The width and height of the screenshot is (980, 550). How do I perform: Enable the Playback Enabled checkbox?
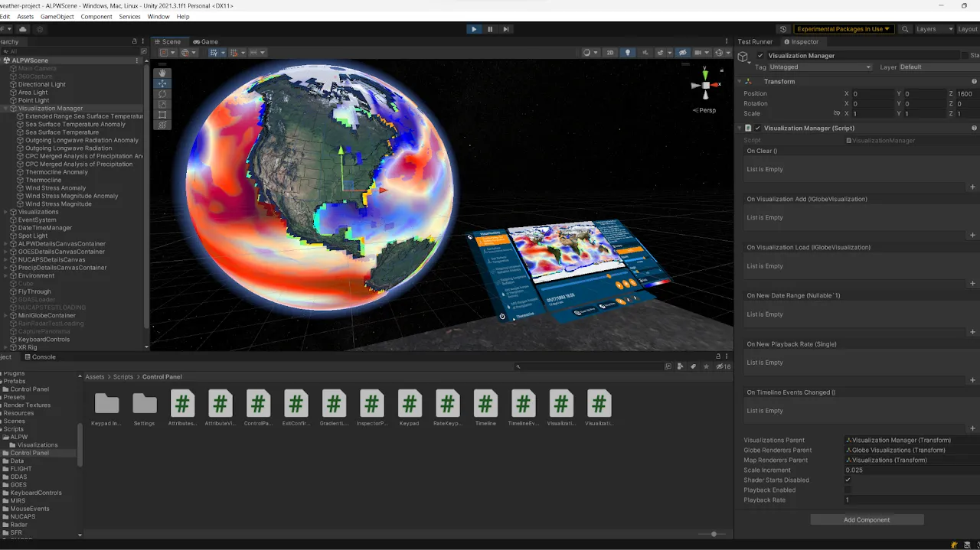pyautogui.click(x=847, y=490)
